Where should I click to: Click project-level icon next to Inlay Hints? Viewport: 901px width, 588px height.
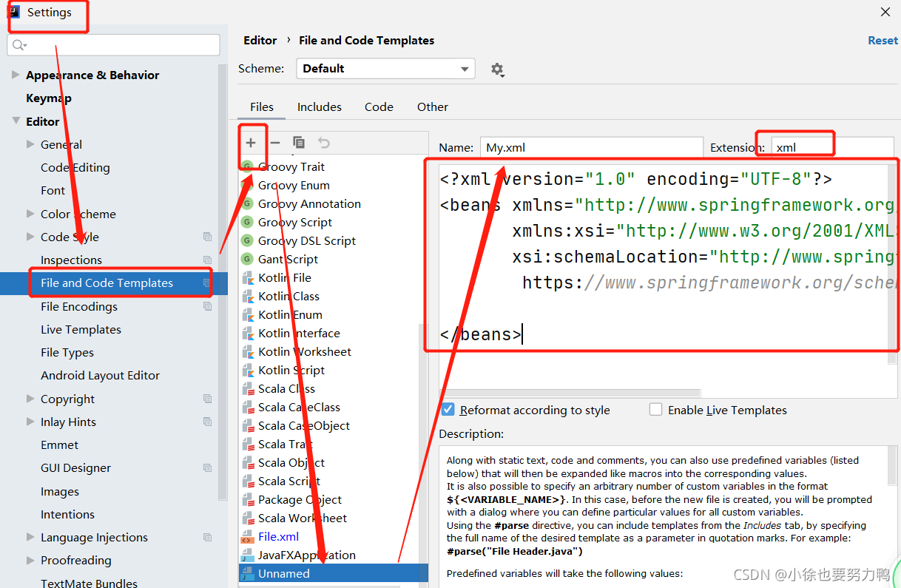pos(207,422)
